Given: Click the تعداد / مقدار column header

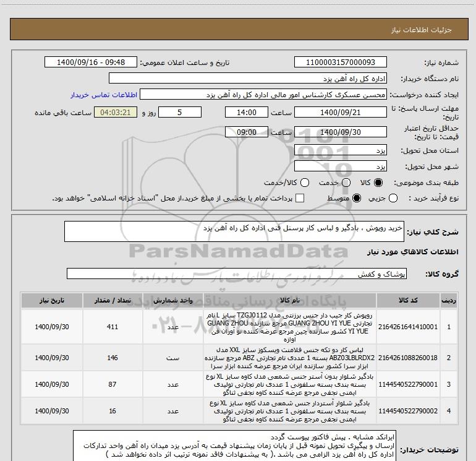Looking at the screenshot, I should 113,300.
